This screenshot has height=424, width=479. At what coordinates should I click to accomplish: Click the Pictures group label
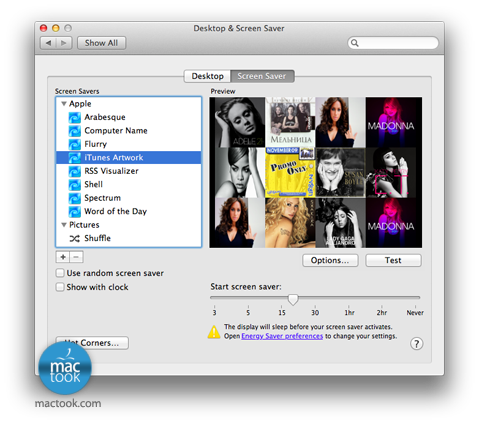pos(84,225)
